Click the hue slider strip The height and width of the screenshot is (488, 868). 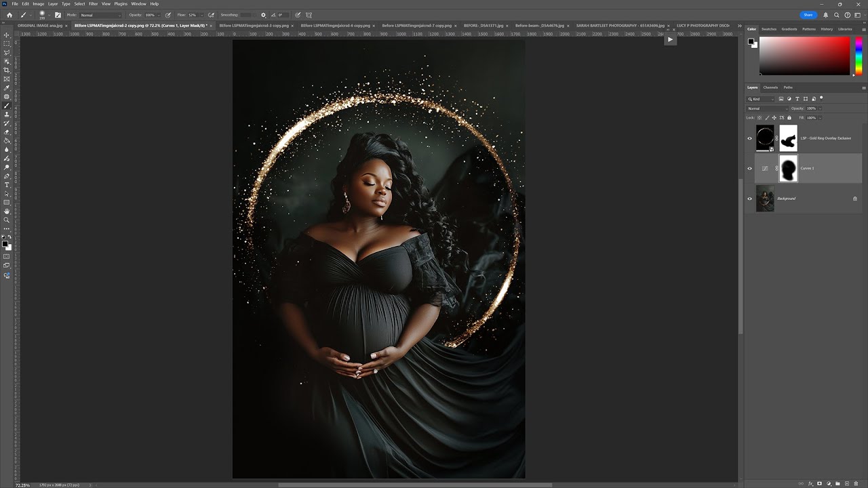coord(859,56)
